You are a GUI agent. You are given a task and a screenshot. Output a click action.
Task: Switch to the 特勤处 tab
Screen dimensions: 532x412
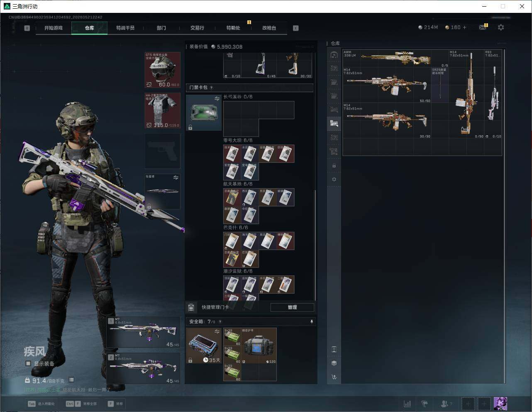[233, 28]
